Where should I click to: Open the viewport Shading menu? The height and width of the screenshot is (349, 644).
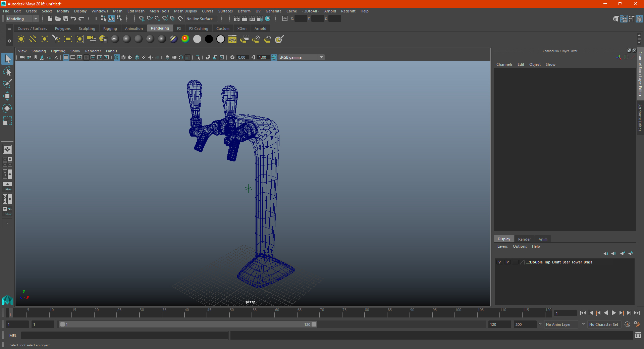tap(39, 51)
